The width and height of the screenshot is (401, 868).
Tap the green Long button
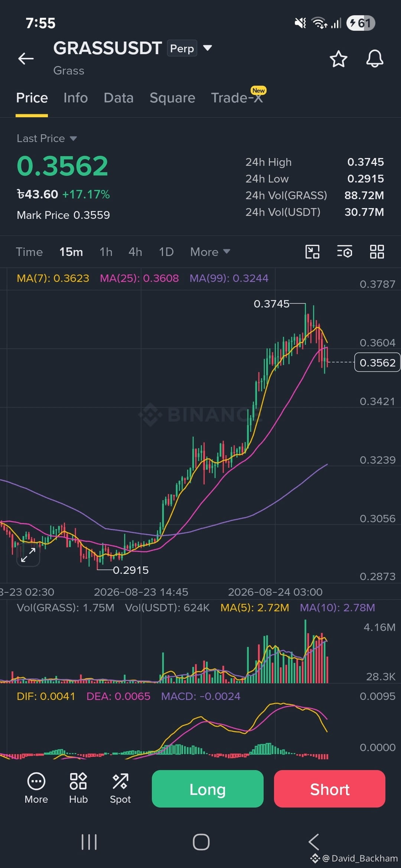pyautogui.click(x=208, y=789)
